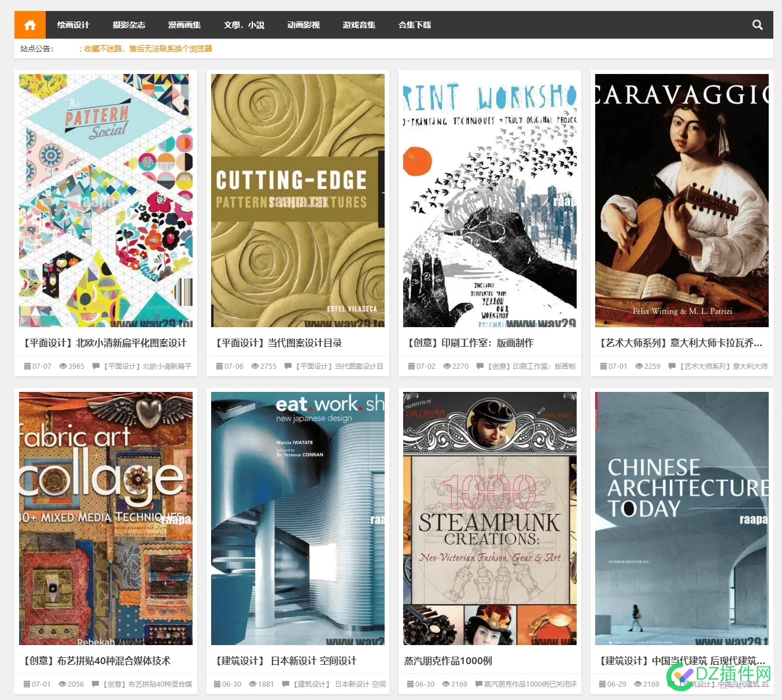782x700 pixels.
Task: Open the fabric art collage cover thumbnail
Action: point(106,518)
